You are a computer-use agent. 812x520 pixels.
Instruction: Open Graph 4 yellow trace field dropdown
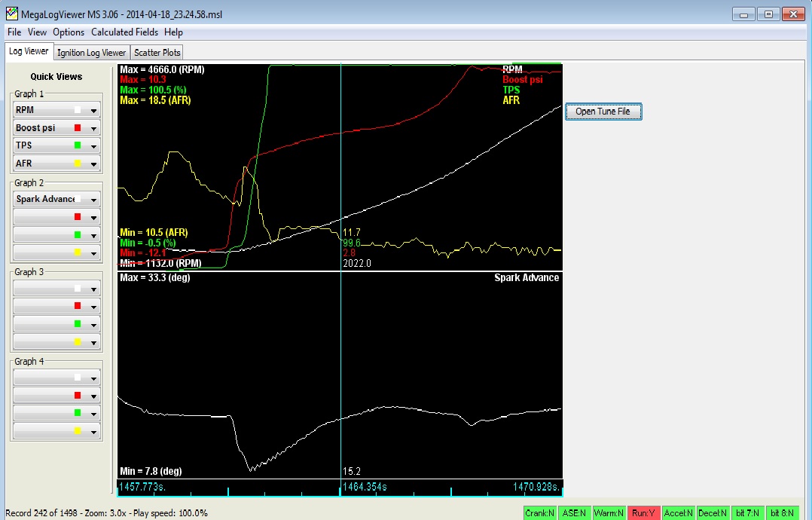point(56,431)
